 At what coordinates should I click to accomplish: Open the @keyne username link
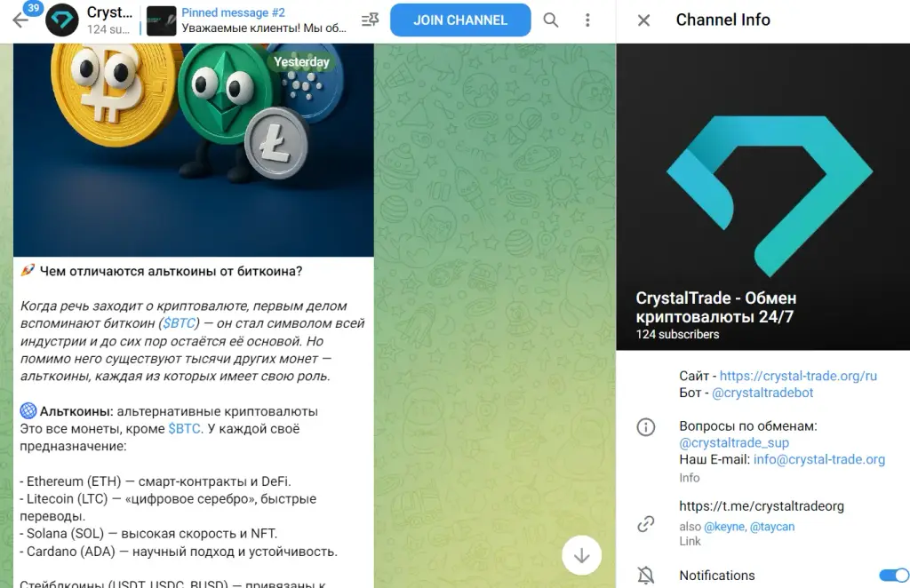724,527
